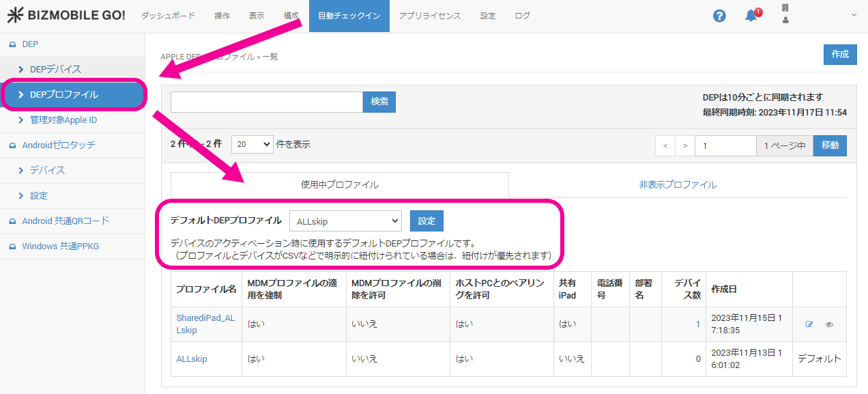Open the help question mark icon
868x394 pixels.
719,16
